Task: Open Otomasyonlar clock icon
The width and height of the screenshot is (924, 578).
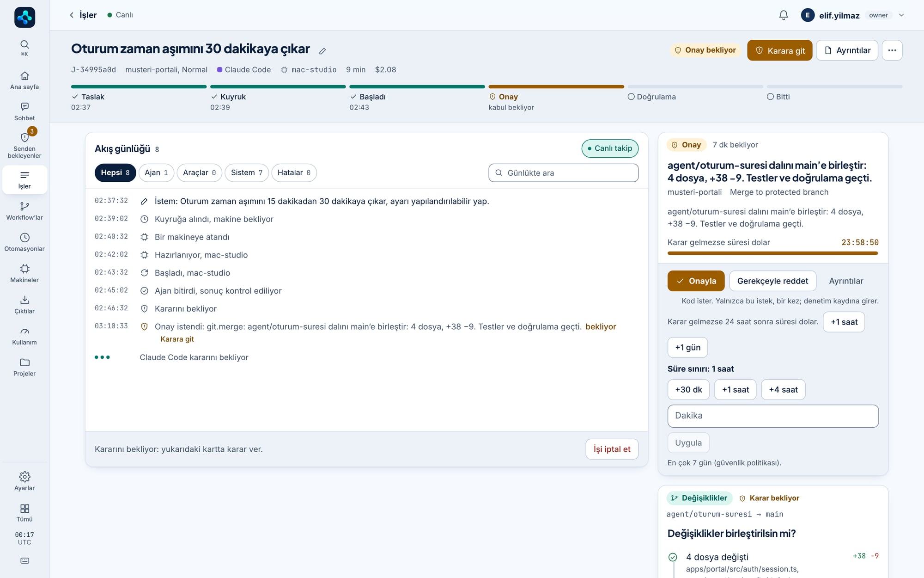Action: click(x=24, y=238)
